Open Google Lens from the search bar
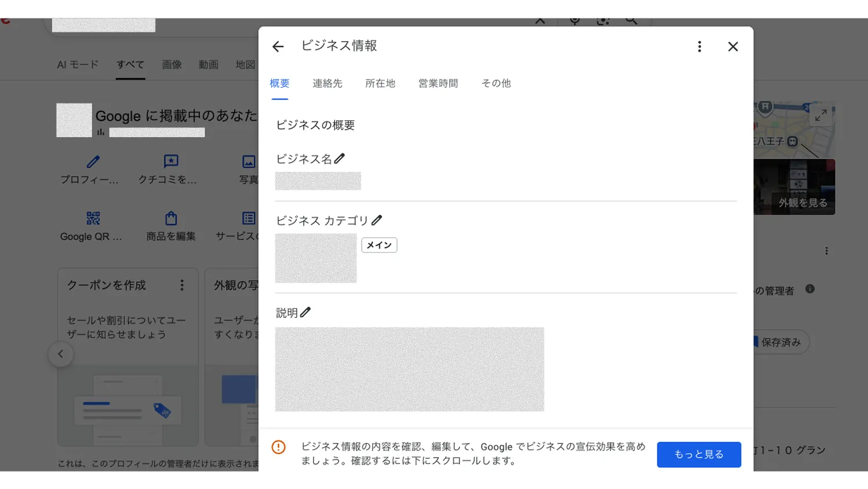Screen dimensions: 868x489 pos(602,20)
